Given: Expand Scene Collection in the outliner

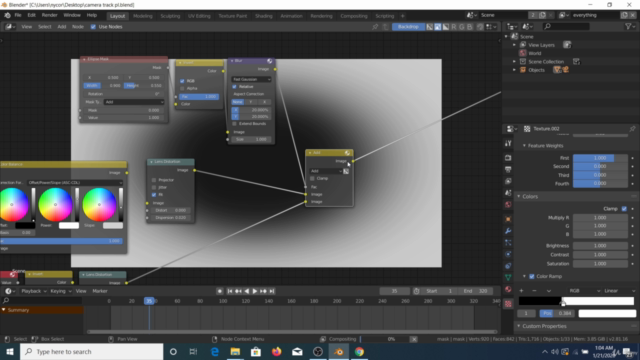Looking at the screenshot, I should click(x=514, y=62).
